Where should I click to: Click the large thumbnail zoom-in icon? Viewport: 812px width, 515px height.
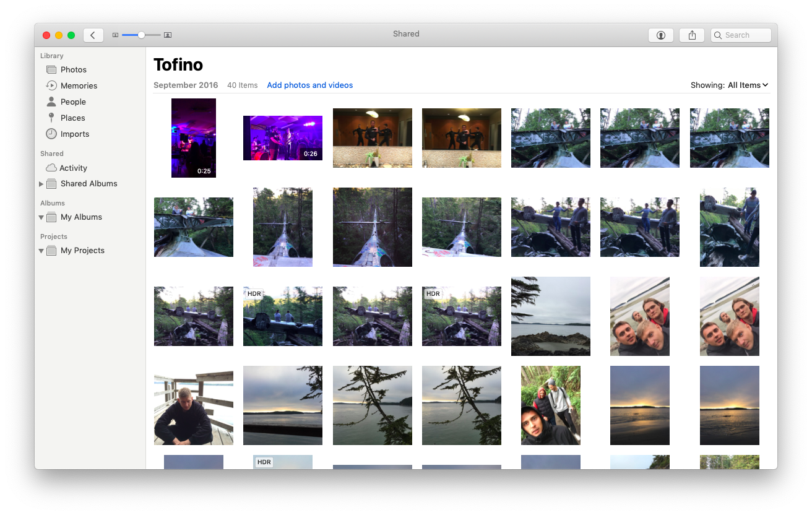(168, 35)
